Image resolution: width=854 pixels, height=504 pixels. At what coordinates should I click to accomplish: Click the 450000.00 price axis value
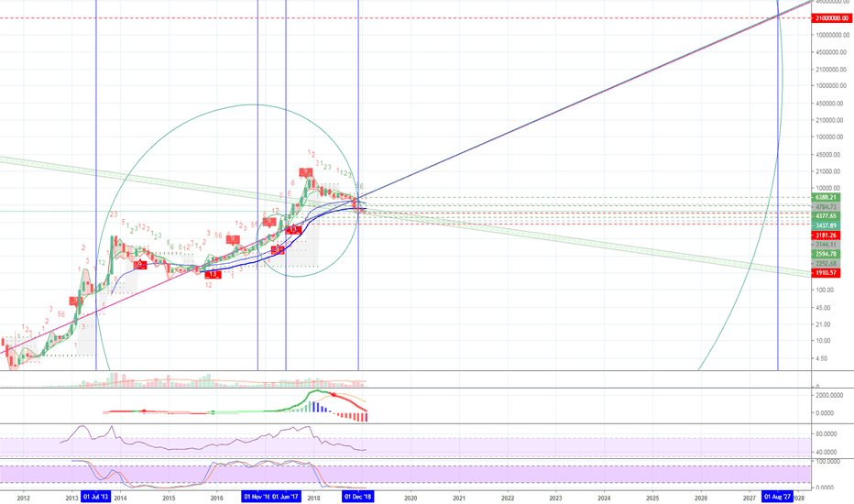(x=831, y=104)
